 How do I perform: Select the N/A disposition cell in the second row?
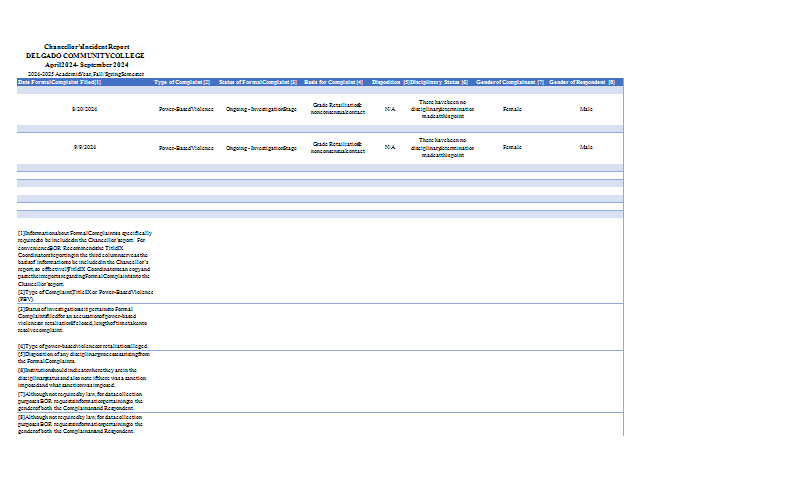click(390, 148)
